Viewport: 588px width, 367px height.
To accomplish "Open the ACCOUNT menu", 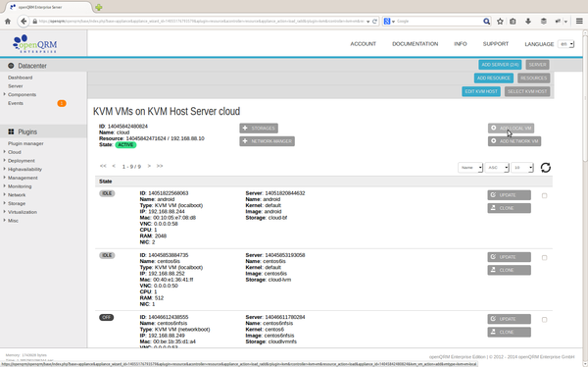I will click(363, 44).
